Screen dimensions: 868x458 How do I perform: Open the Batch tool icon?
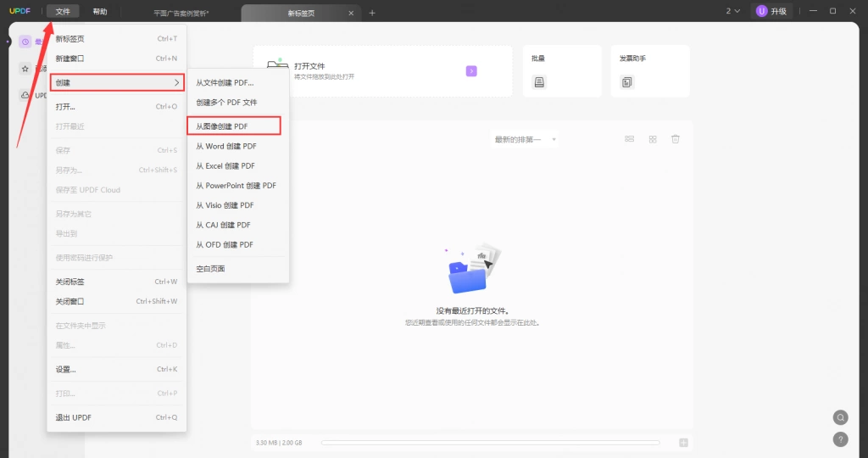(539, 82)
